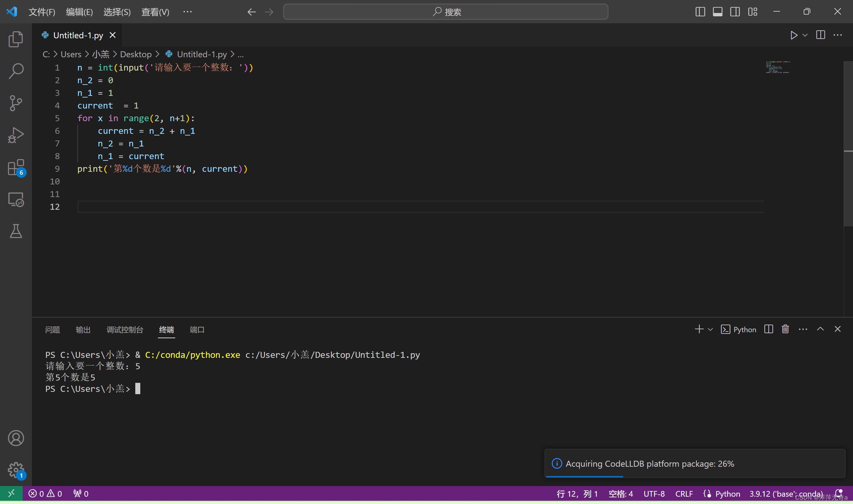The image size is (853, 504).
Task: Kill terminal with trash icon
Action: [785, 329]
